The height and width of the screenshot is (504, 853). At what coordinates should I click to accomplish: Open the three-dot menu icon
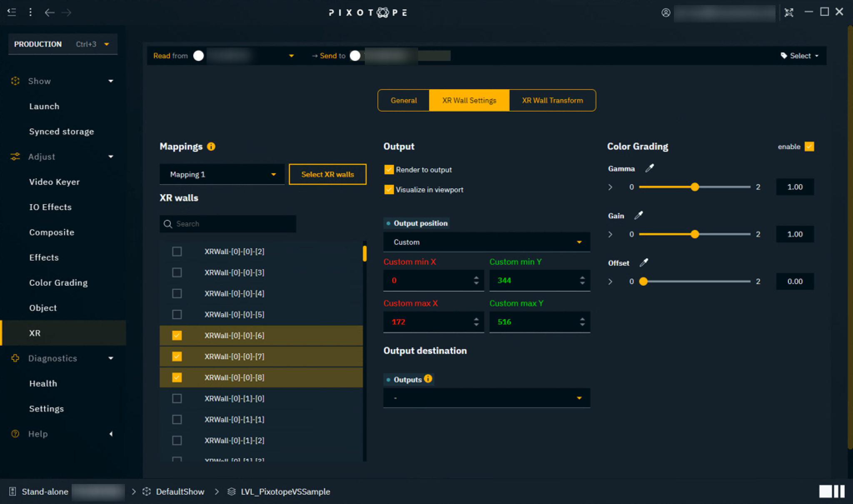point(30,12)
